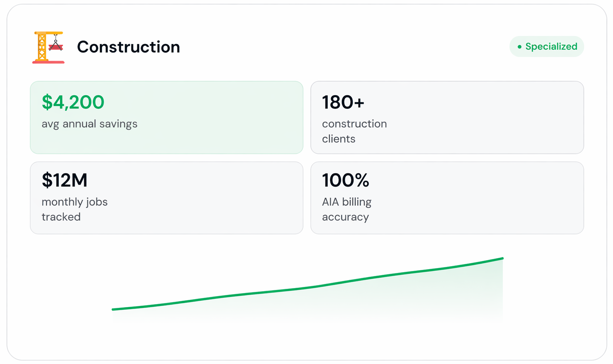This screenshot has width=613, height=364.
Task: Click the avg annual savings label
Action: (x=89, y=124)
